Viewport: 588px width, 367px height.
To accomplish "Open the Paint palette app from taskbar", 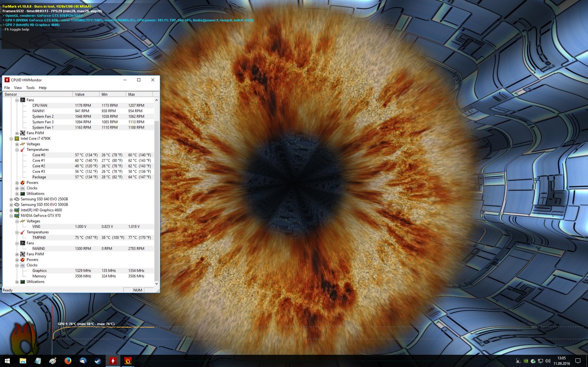I will click(x=53, y=361).
